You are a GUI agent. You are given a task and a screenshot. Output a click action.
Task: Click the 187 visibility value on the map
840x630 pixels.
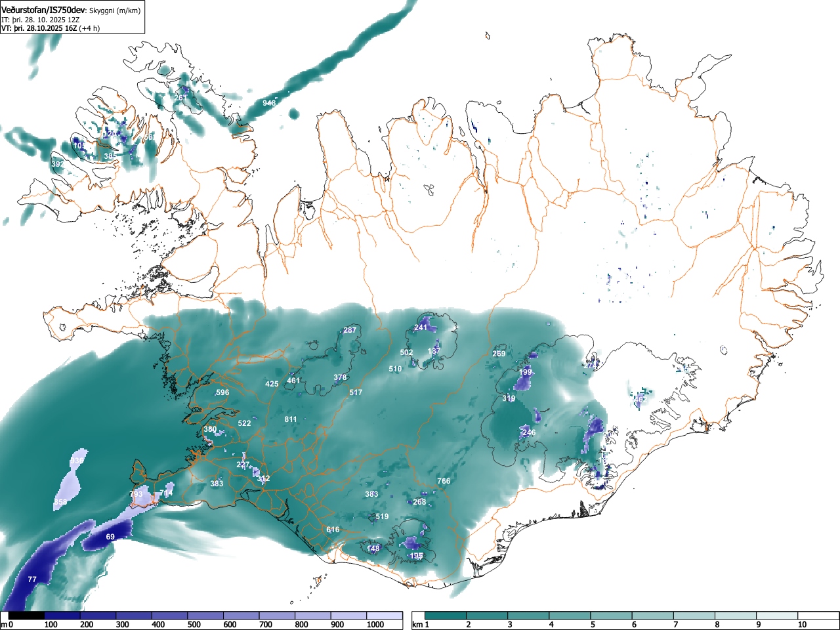[x=434, y=351]
